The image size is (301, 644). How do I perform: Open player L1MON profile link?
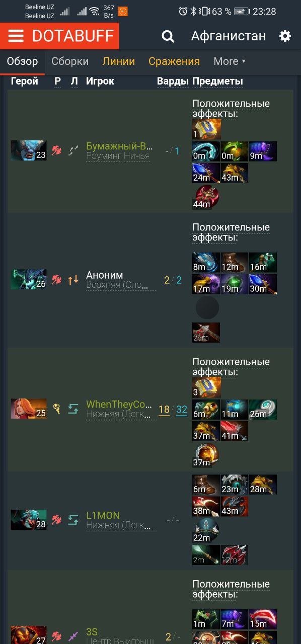tap(103, 515)
